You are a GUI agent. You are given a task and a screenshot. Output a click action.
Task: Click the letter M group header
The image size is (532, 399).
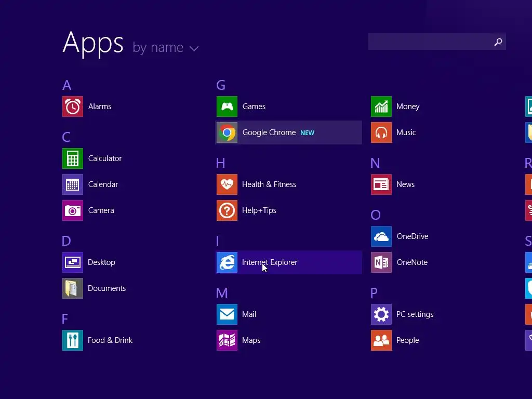tap(222, 293)
